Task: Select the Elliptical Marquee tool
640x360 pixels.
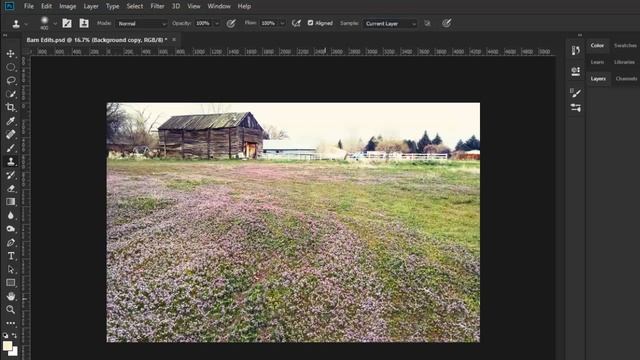Action: [11, 67]
